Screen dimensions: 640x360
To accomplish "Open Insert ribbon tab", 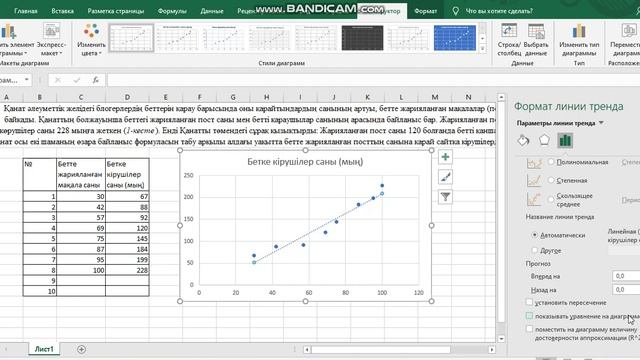I will pyautogui.click(x=62, y=11).
